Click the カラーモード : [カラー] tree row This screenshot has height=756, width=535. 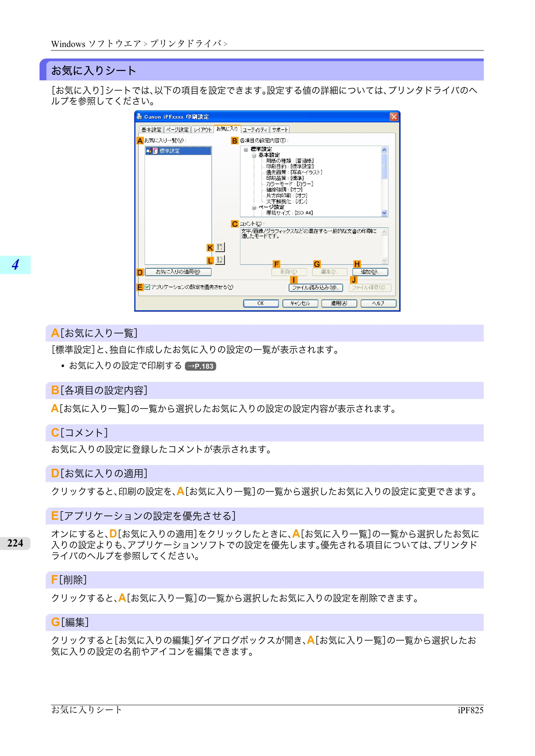pos(290,184)
